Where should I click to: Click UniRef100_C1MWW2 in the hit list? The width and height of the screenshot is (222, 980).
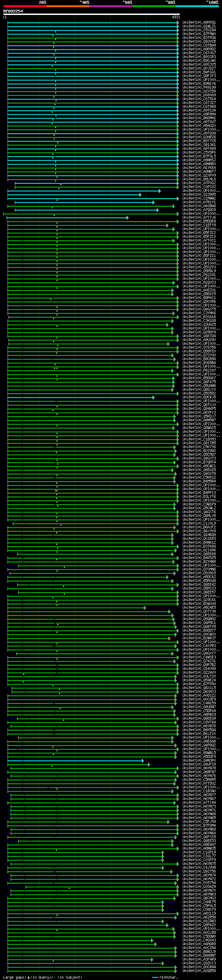(x=199, y=199)
